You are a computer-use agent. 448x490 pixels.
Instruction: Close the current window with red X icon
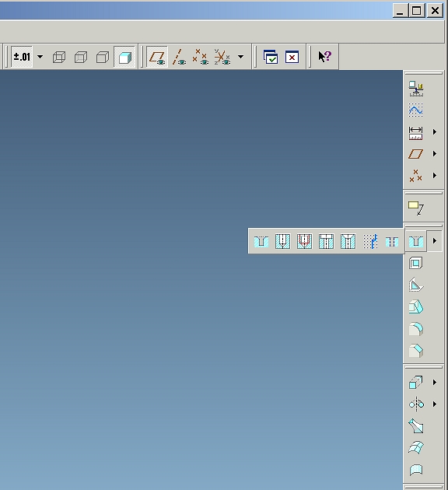[x=292, y=58]
